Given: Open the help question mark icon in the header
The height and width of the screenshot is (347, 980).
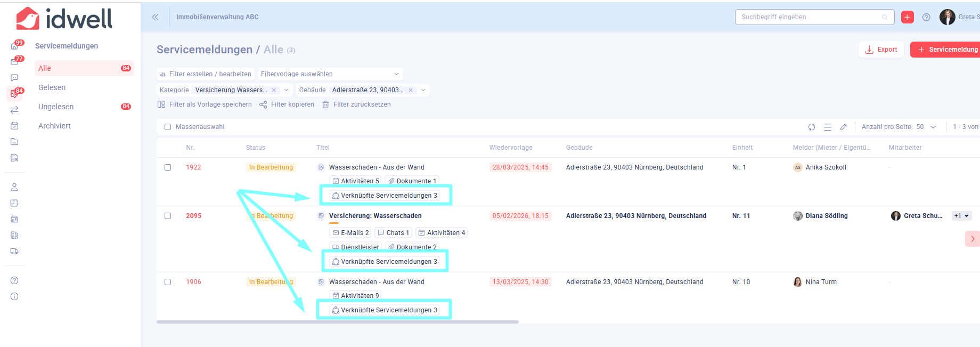Looking at the screenshot, I should [926, 17].
